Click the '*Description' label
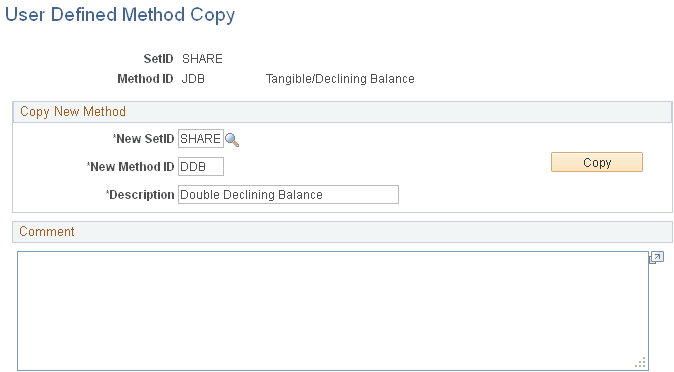Screen dimensions: 674x372 point(140,195)
